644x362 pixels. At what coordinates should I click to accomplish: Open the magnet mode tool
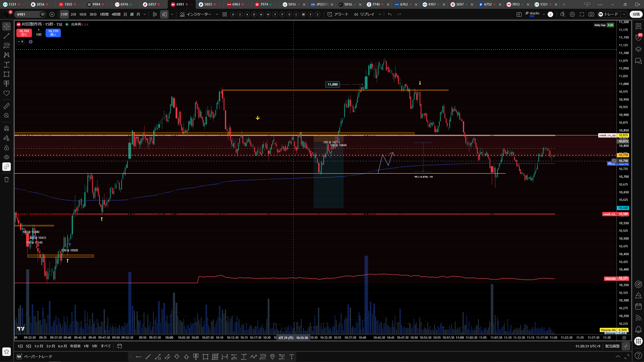click(7, 128)
